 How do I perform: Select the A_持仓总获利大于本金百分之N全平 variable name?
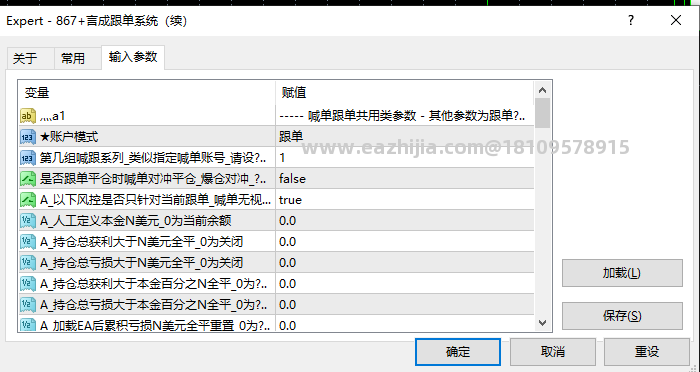[x=154, y=284]
